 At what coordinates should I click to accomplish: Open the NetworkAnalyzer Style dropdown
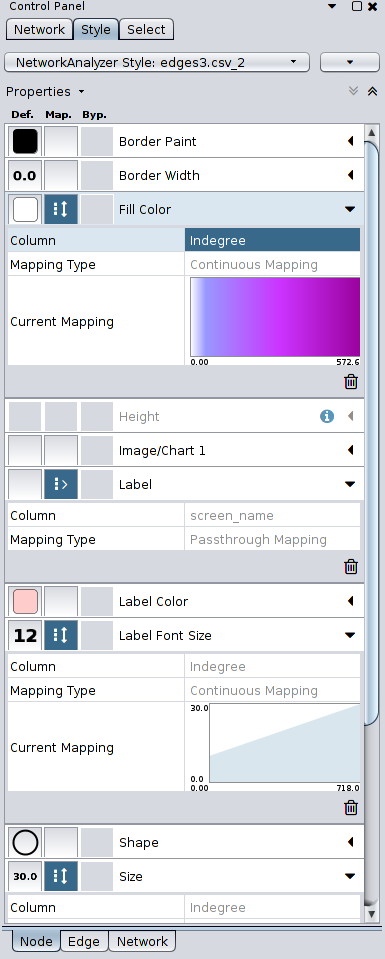(x=157, y=62)
